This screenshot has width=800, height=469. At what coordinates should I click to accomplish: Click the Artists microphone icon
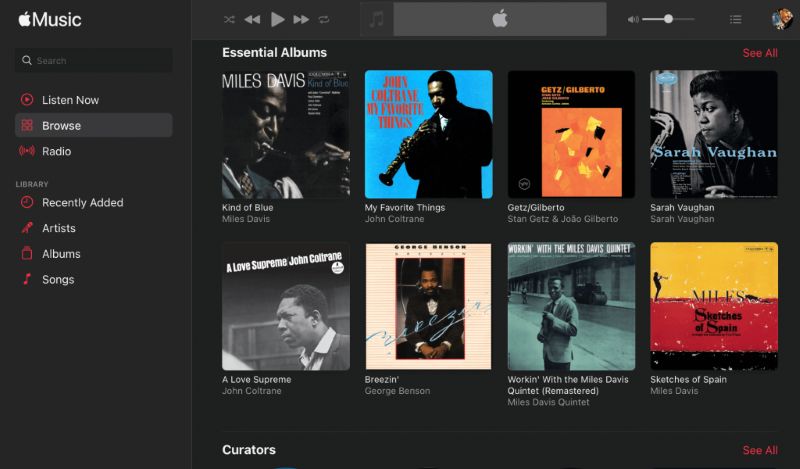click(x=27, y=228)
